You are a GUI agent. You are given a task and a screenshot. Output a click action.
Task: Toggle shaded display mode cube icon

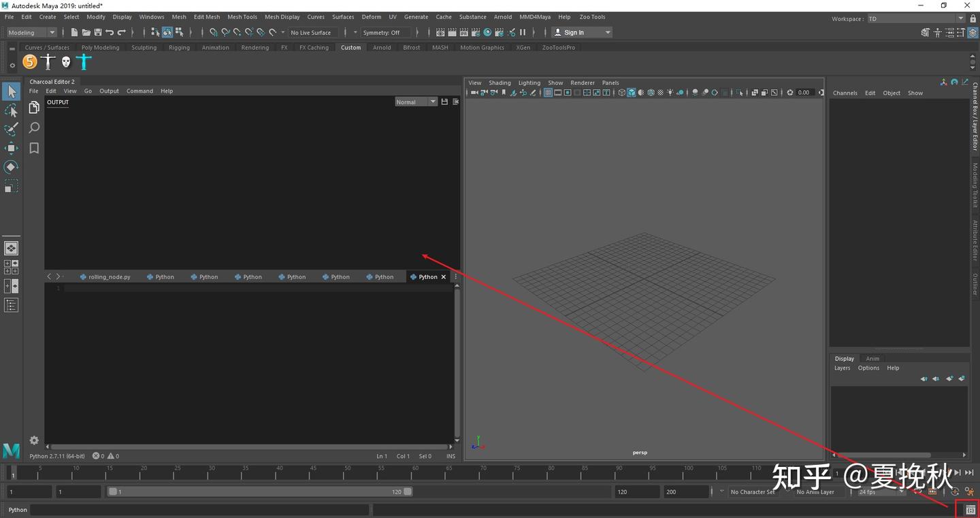tap(631, 92)
